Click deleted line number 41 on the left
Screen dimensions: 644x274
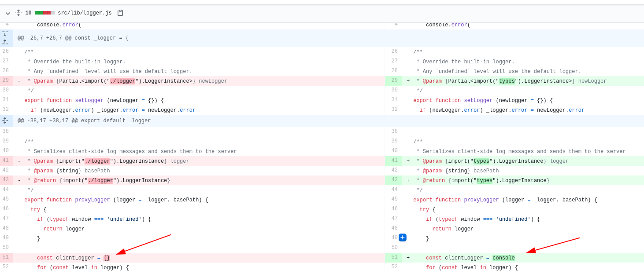point(6,161)
